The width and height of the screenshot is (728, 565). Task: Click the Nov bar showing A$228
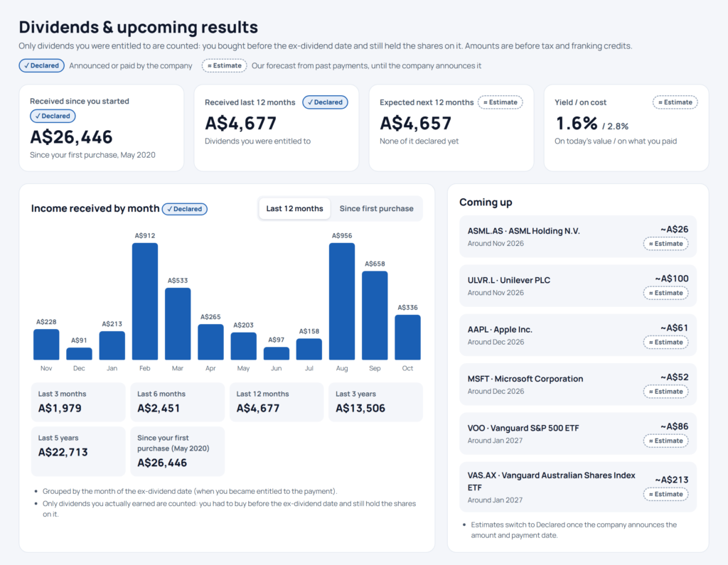46,345
